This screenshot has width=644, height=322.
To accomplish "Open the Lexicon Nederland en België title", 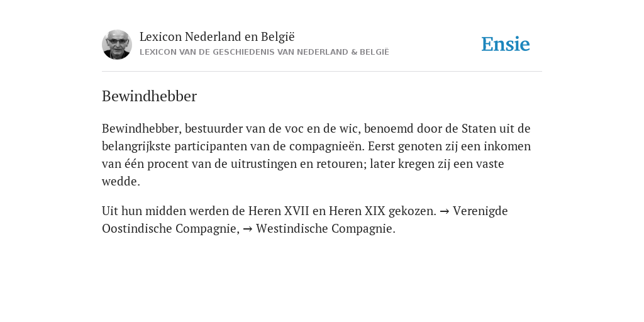I will [x=217, y=36].
